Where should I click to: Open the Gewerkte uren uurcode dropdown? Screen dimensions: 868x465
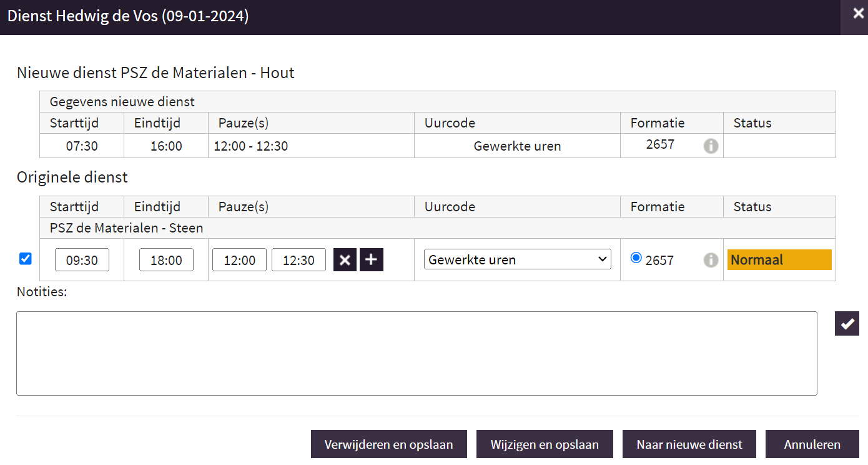(517, 260)
